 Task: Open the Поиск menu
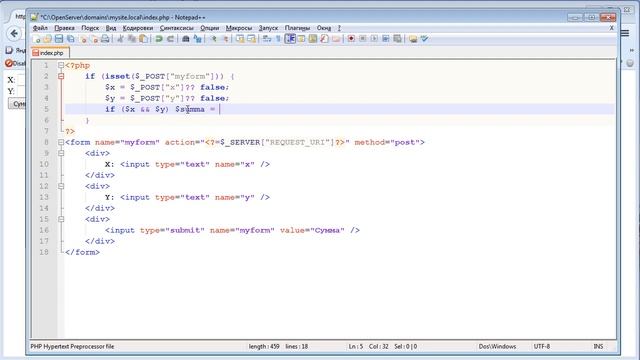click(90, 28)
